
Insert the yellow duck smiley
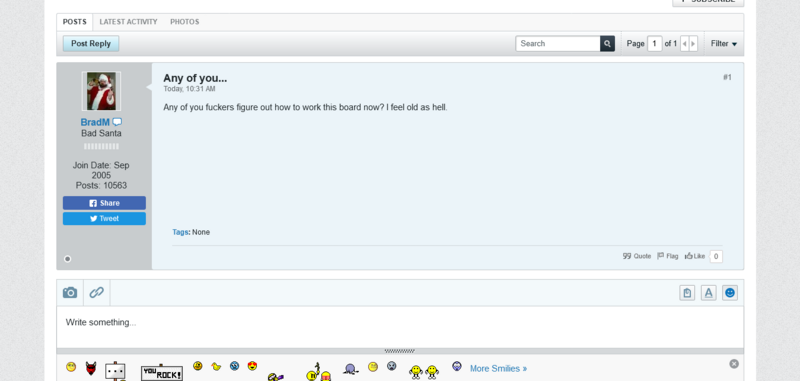[216, 366]
